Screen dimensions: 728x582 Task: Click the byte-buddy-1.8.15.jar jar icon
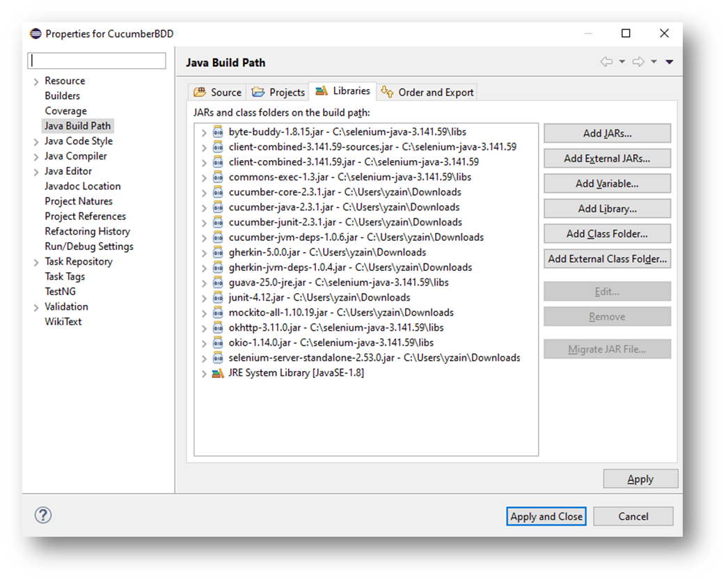pyautogui.click(x=218, y=132)
